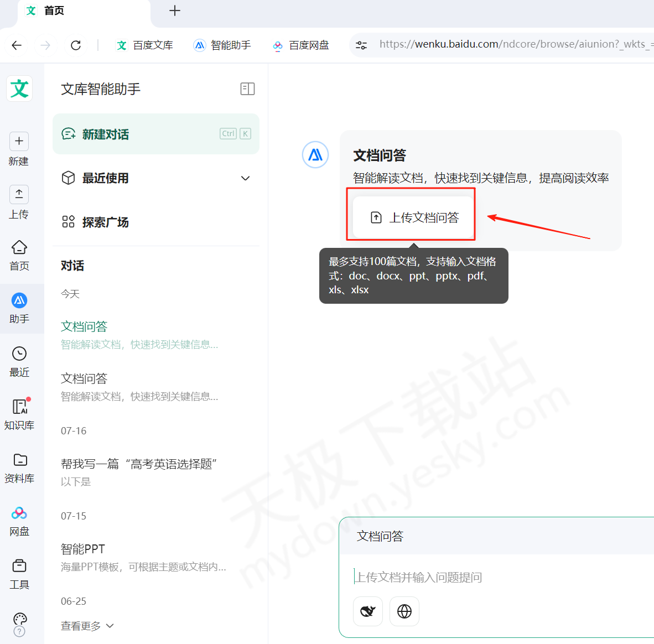The image size is (654, 644).
Task: Click the 对话 section heading
Action: coord(72,266)
